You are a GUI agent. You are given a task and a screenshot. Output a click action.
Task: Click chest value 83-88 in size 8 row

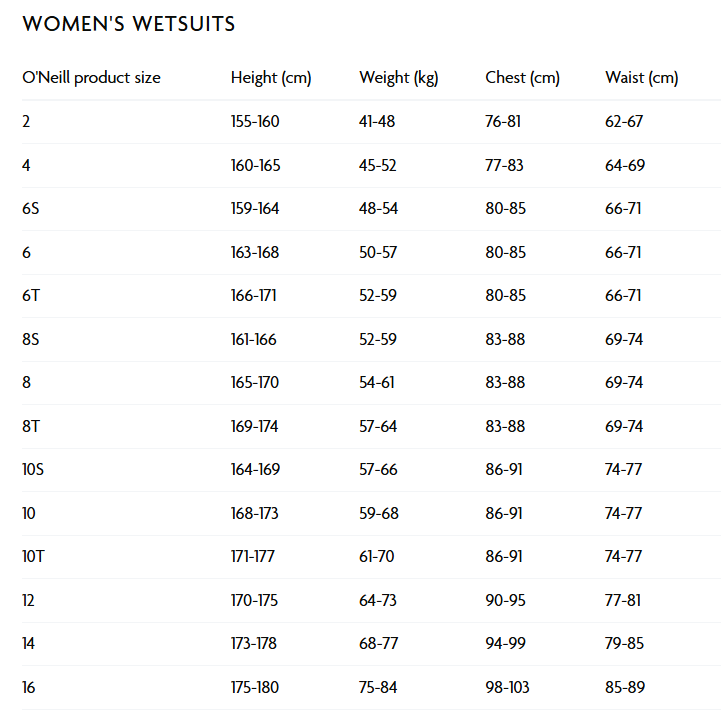(505, 383)
